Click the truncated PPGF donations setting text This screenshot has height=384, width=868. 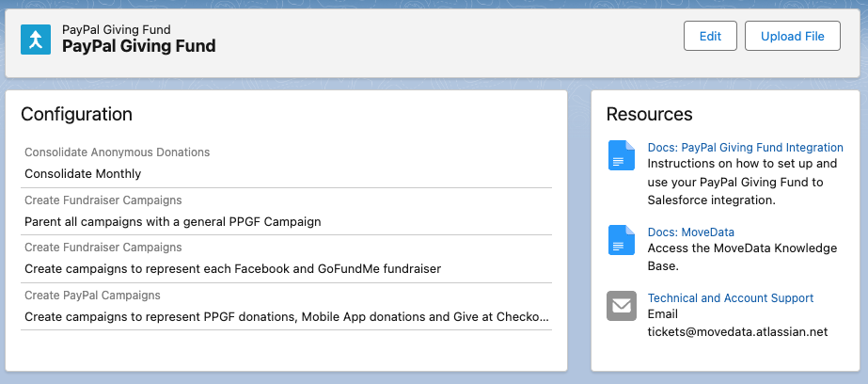[x=287, y=317]
